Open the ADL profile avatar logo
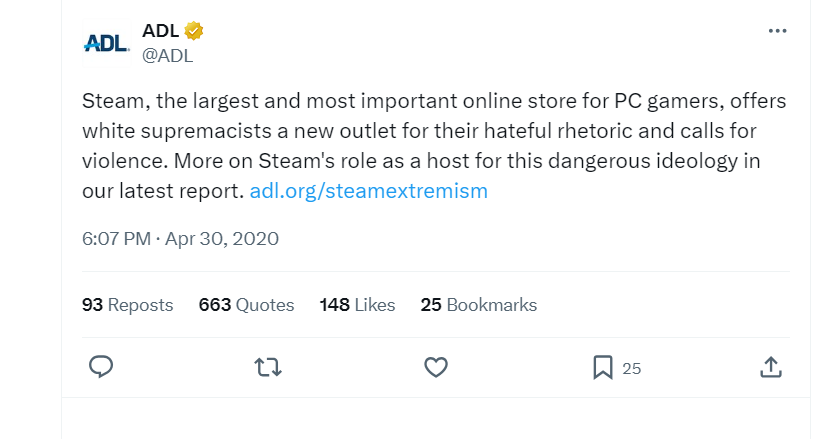Viewport: 839px width, 439px height. tap(105, 43)
